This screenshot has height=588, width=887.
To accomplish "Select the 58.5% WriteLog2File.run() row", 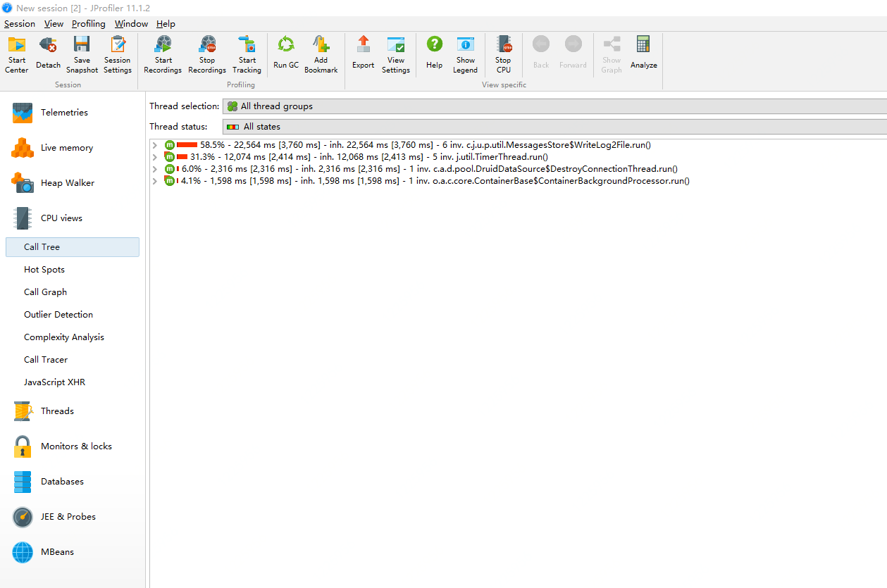I will pos(407,145).
